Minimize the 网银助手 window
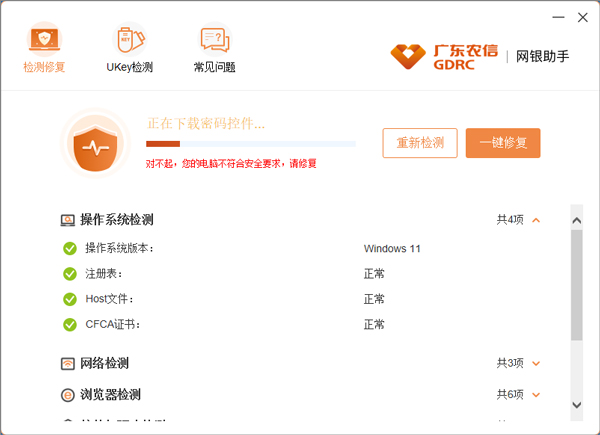The width and height of the screenshot is (600, 435). [x=558, y=17]
